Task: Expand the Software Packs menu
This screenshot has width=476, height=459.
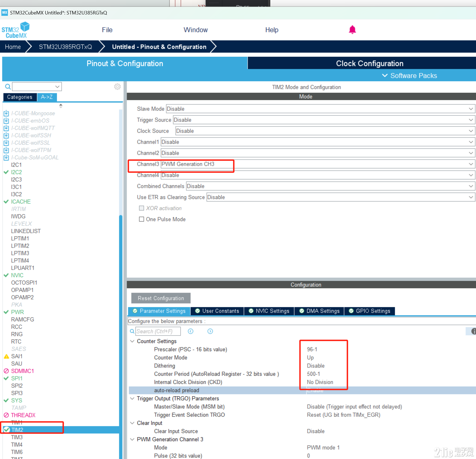Action: pyautogui.click(x=410, y=76)
